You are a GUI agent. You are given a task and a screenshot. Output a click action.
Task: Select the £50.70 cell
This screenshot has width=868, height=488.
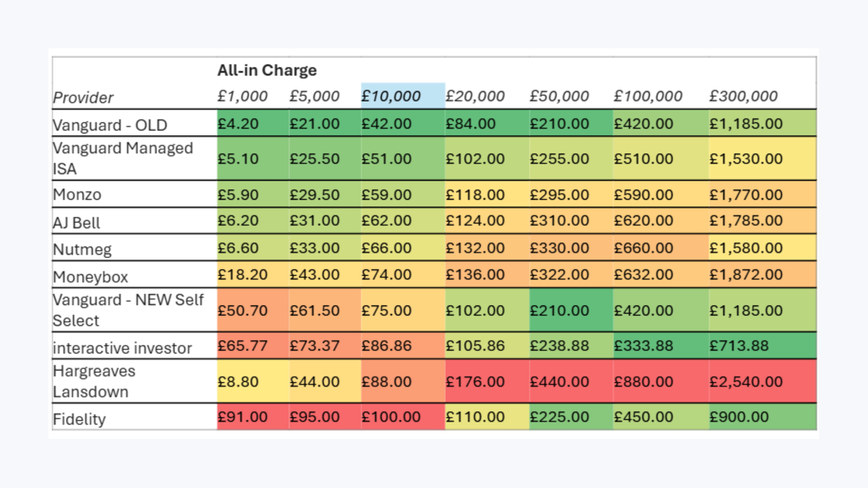coord(252,310)
